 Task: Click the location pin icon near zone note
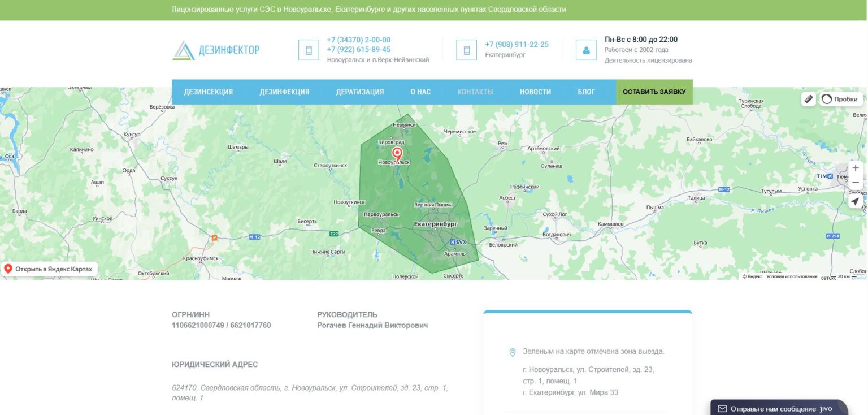click(513, 352)
